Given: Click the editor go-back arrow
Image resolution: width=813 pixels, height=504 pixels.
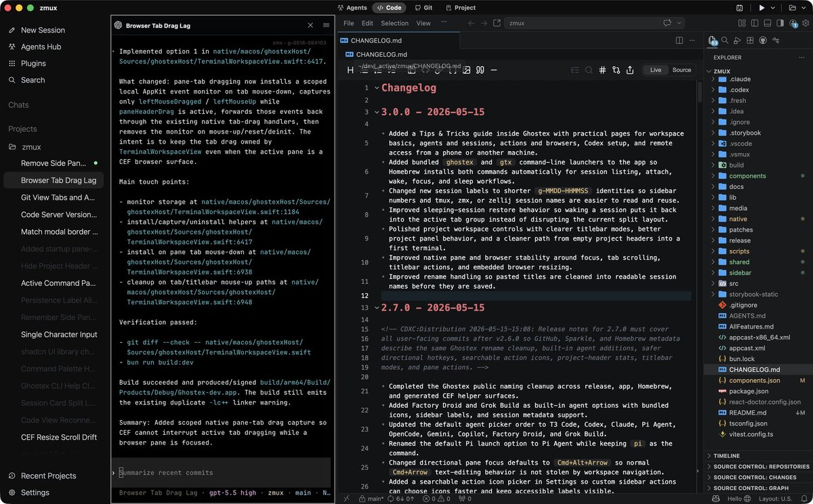Looking at the screenshot, I should coord(472,23).
